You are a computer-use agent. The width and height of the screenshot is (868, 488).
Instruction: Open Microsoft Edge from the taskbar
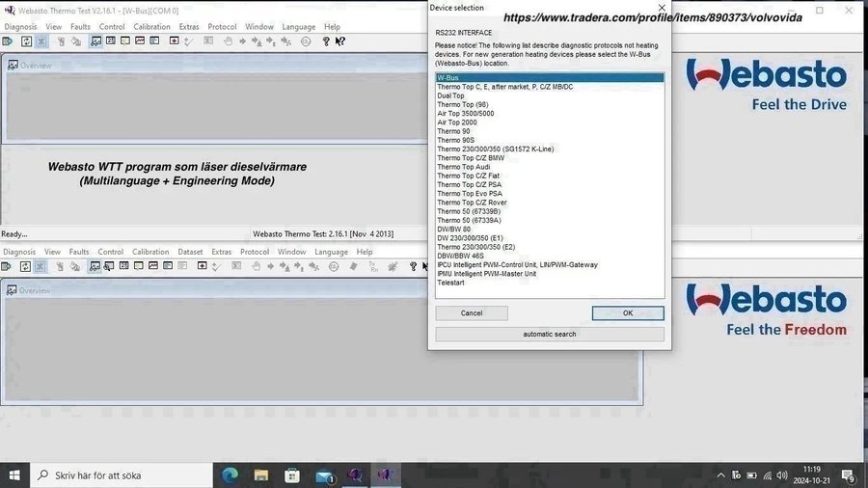tap(230, 475)
